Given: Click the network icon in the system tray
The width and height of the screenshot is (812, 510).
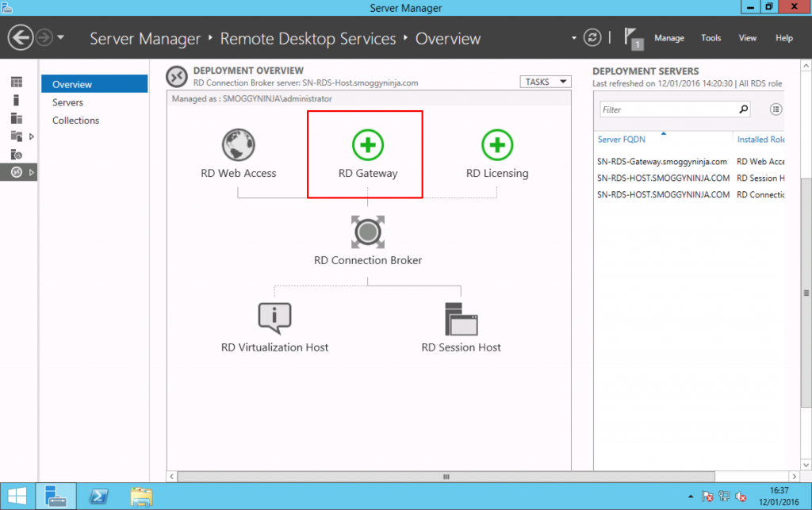Looking at the screenshot, I should (724, 496).
